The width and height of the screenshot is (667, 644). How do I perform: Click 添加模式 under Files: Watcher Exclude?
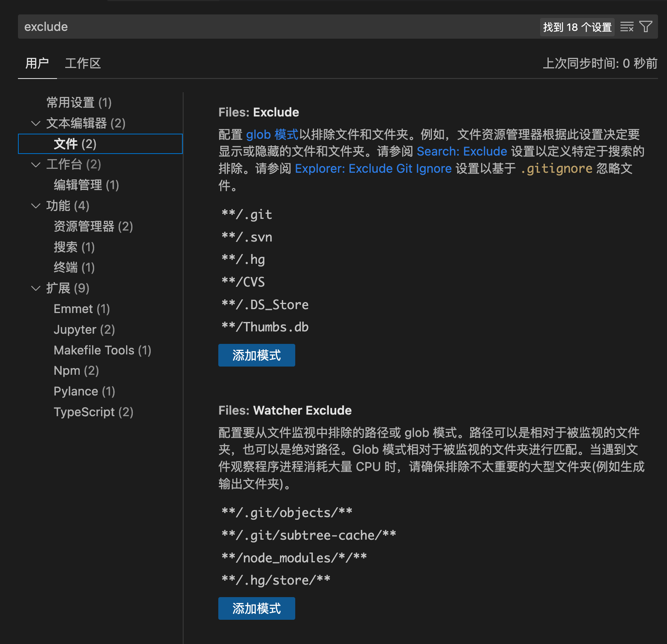pos(256,608)
